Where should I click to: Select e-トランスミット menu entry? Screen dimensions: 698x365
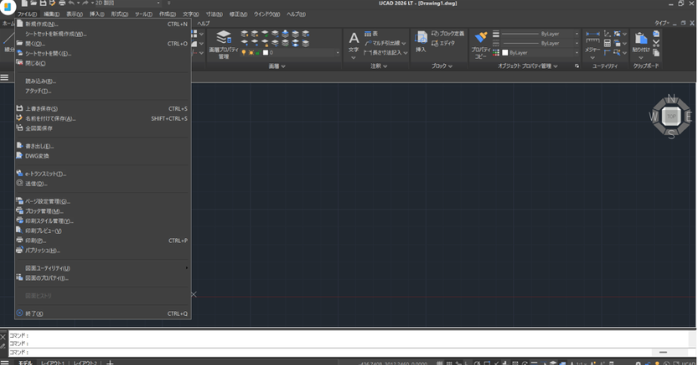tap(103, 174)
